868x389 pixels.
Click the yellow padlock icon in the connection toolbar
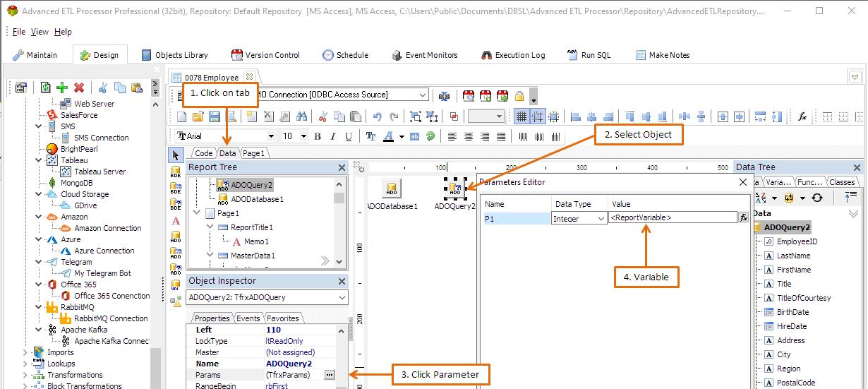coord(519,95)
